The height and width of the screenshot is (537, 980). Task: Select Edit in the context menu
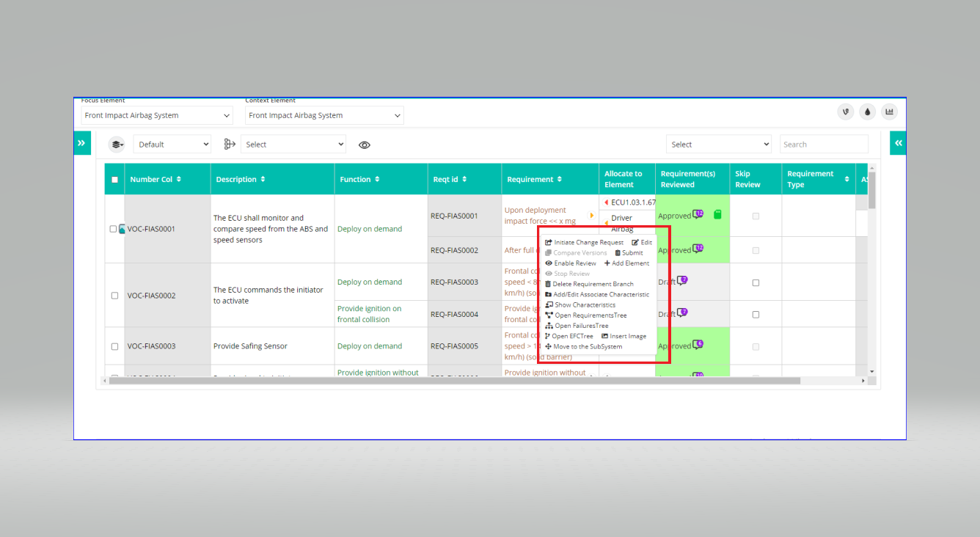click(642, 242)
